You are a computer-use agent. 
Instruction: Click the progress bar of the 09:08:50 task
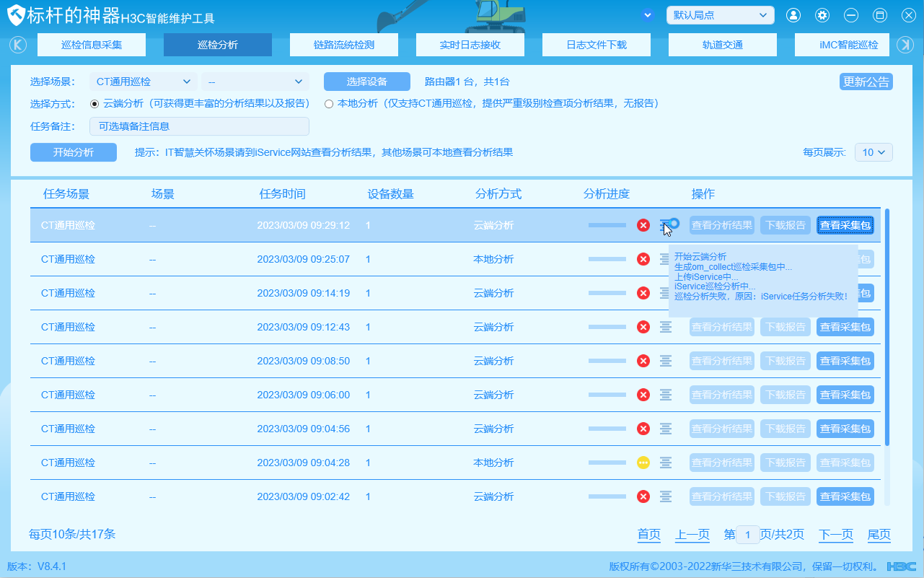(607, 361)
